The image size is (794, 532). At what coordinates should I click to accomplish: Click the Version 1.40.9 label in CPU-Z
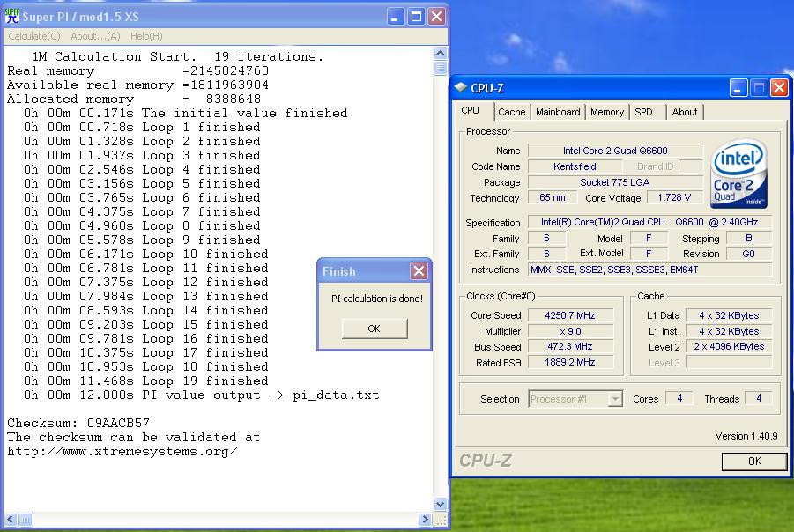[x=746, y=436]
